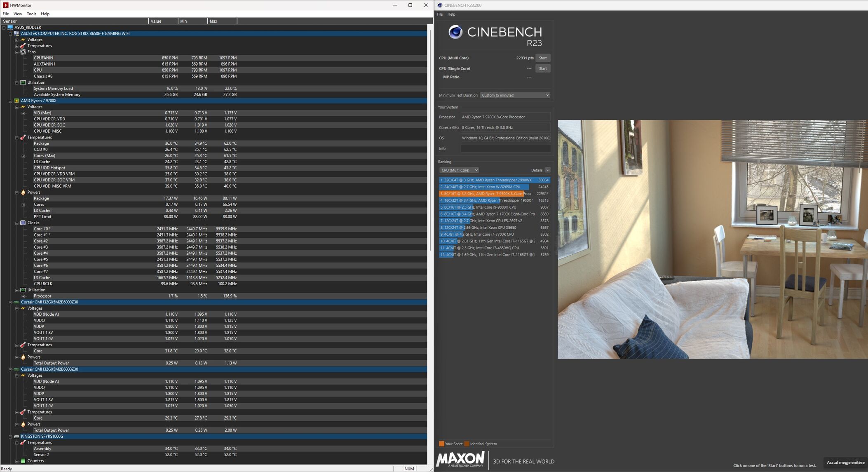
Task: Click the first Corsair memory module icon
Action: tap(16, 302)
